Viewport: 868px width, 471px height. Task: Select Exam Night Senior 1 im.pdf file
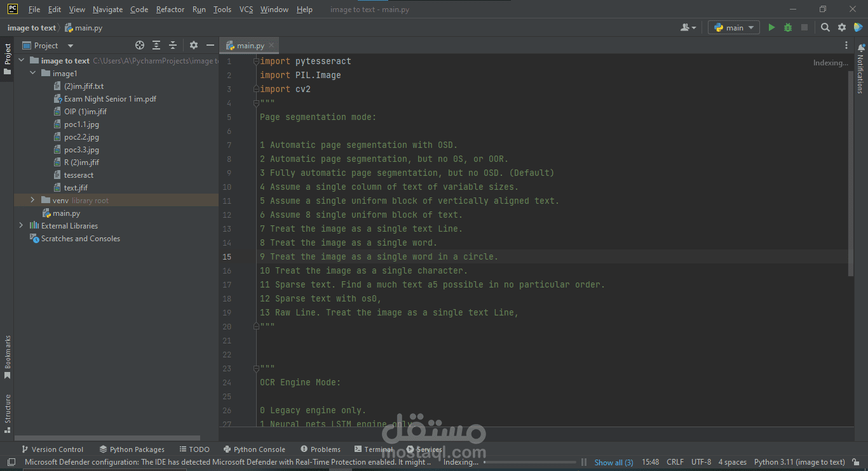coord(105,99)
